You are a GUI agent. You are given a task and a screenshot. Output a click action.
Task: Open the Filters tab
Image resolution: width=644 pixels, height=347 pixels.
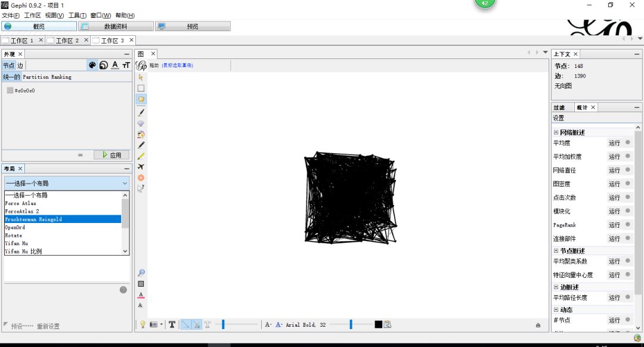tap(559, 107)
